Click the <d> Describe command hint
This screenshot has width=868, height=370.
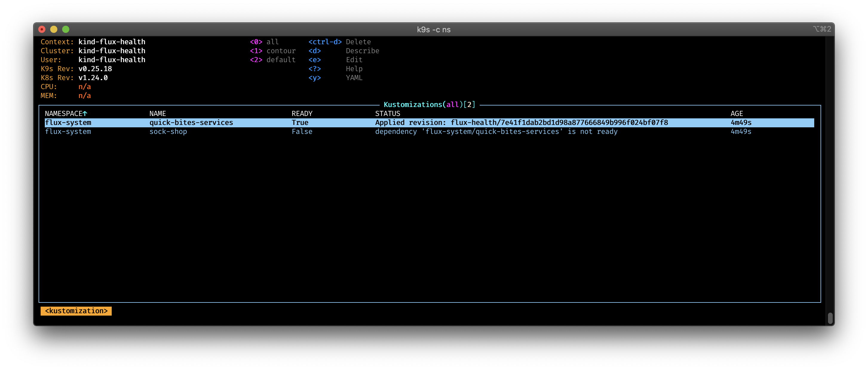tap(344, 51)
